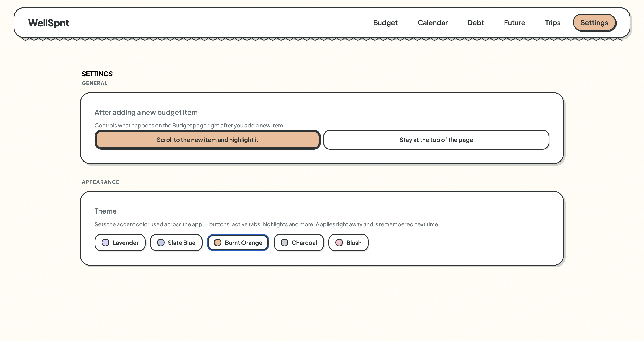This screenshot has height=341, width=644.
Task: Open the Budget tab
Action: tap(385, 23)
